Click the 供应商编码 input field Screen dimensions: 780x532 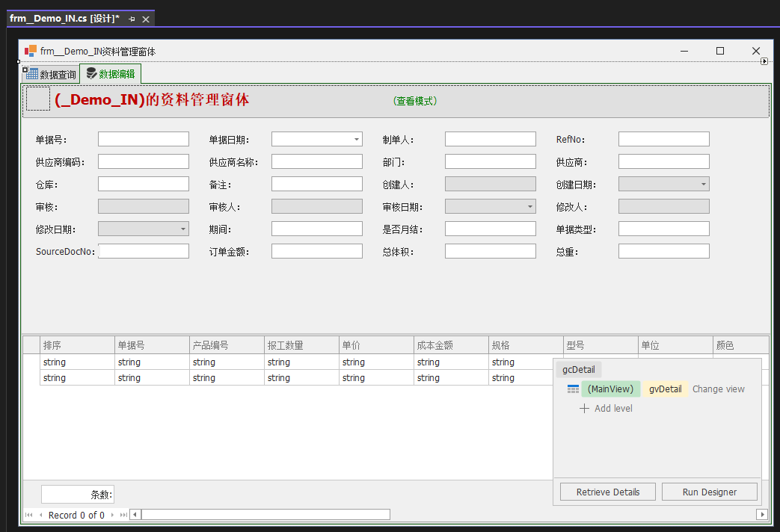pos(144,161)
